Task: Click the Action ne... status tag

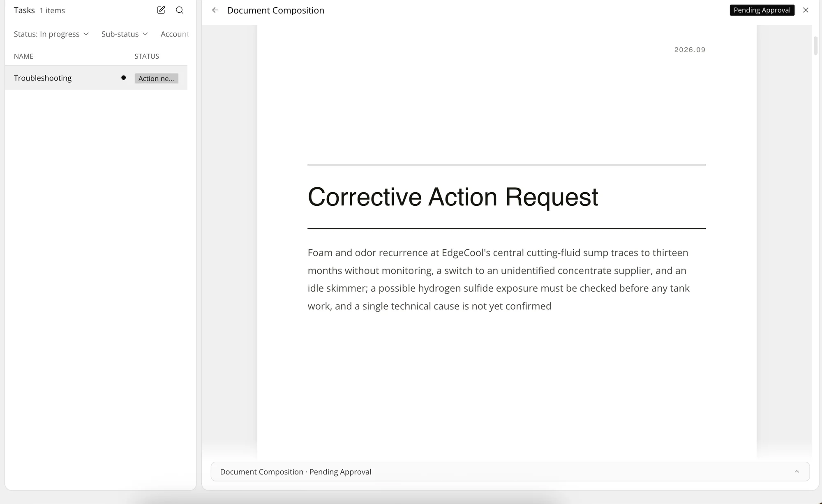Action: [156, 78]
